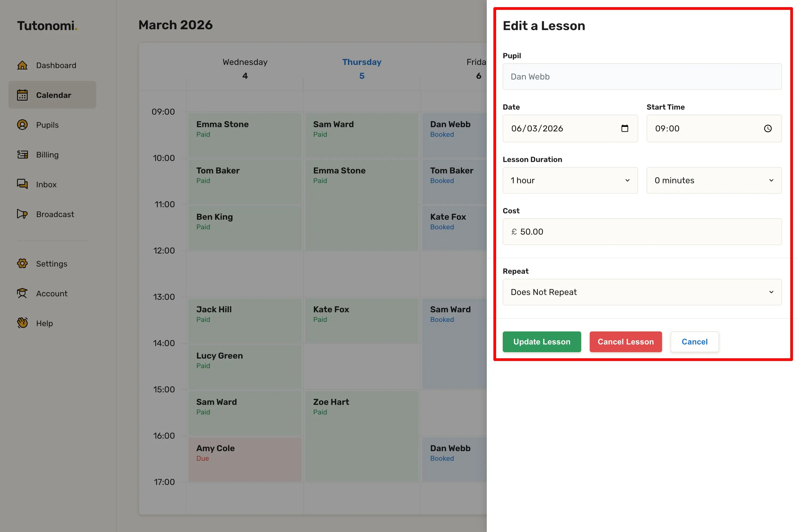Open Settings gear icon in sidebar
The image size is (798, 532).
[22, 264]
